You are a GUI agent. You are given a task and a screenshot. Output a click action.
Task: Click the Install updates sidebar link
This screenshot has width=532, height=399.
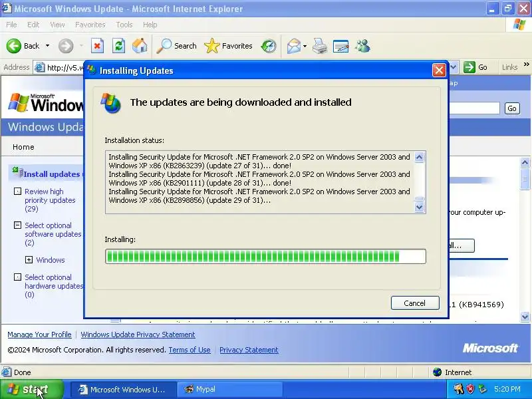[x=52, y=174]
